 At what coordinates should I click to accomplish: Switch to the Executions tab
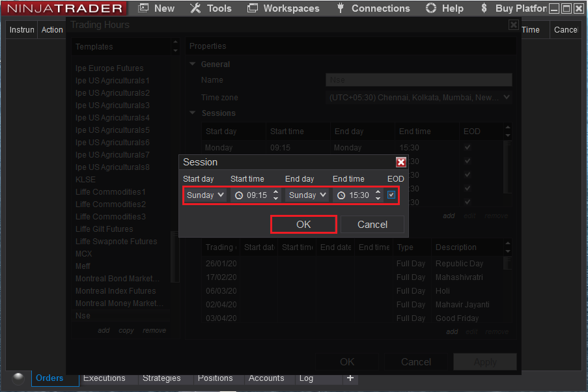coord(104,378)
